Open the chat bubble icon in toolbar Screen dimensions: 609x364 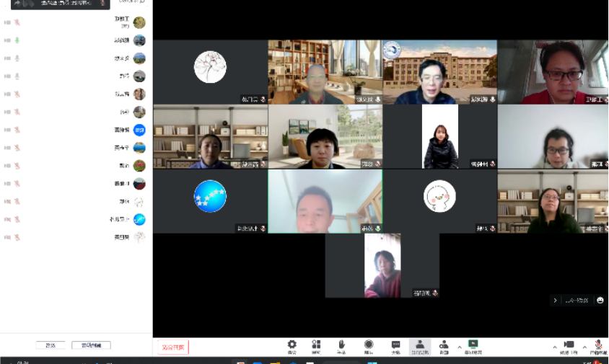(x=395, y=346)
